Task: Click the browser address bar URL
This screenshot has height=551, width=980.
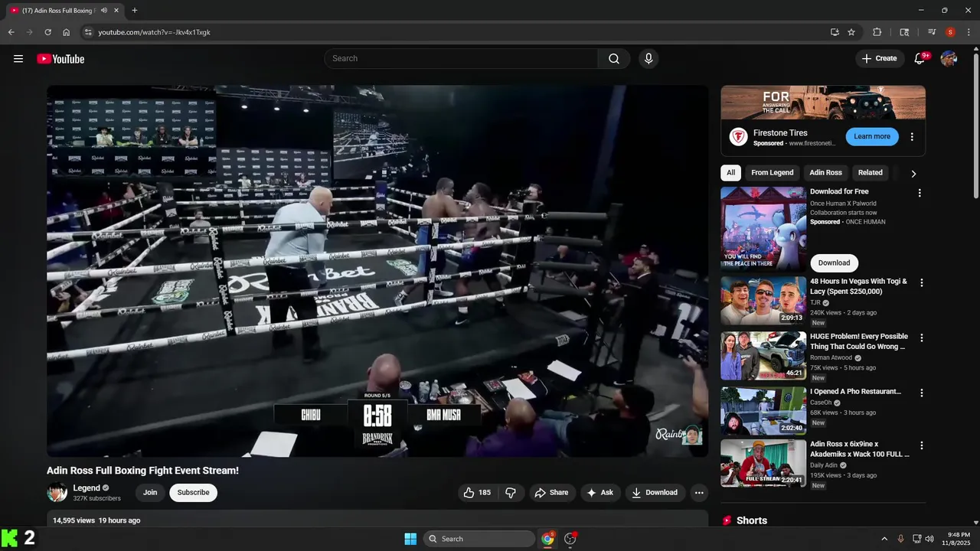Action: pyautogui.click(x=154, y=32)
